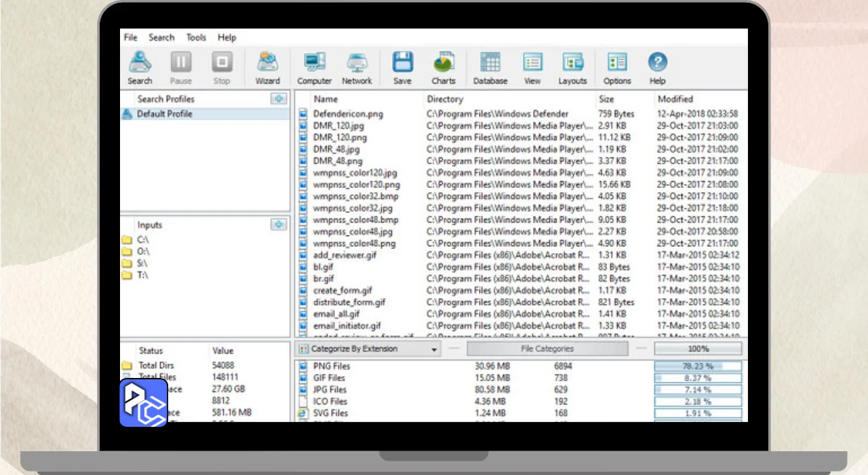Select the PNG Files percentage bar
868x475 pixels.
point(698,366)
